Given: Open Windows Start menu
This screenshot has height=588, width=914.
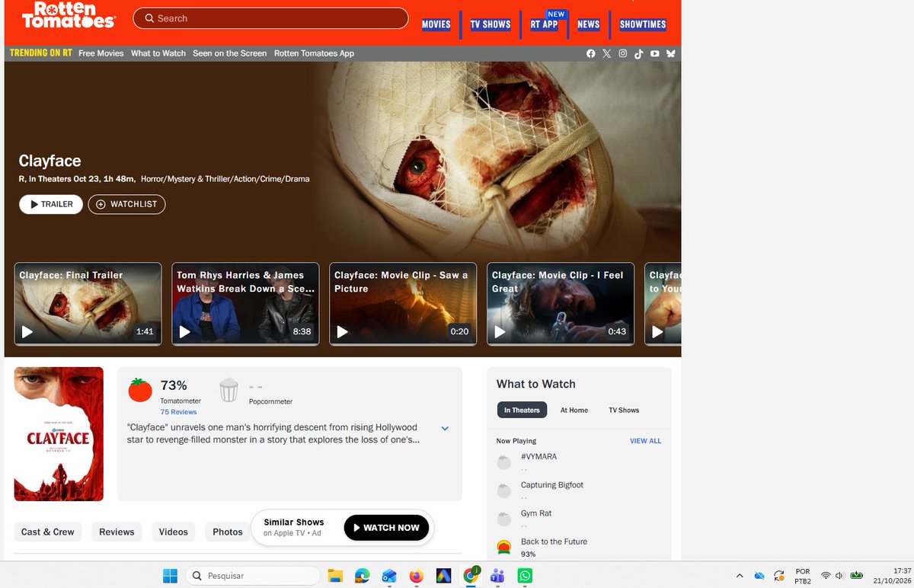Looking at the screenshot, I should [x=170, y=576].
